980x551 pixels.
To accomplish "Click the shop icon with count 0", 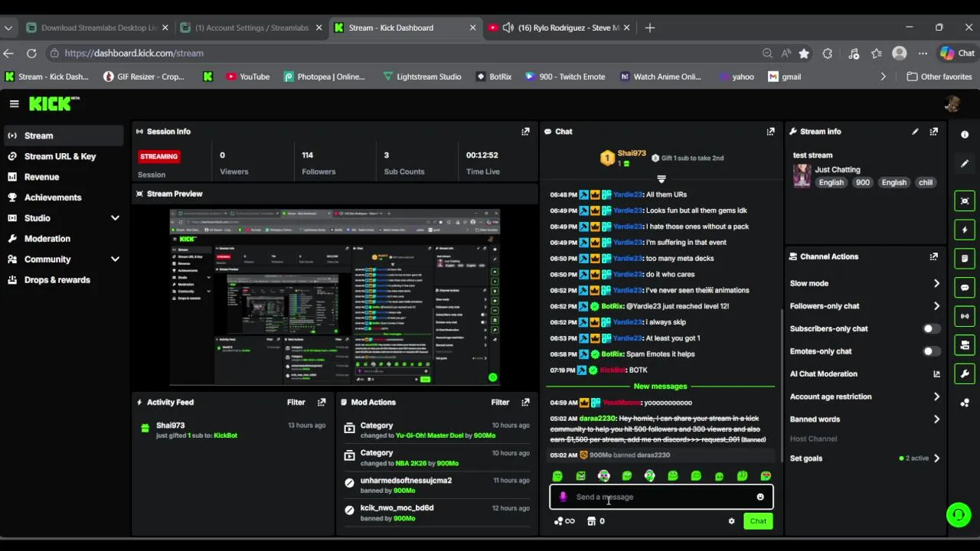I will tap(596, 521).
